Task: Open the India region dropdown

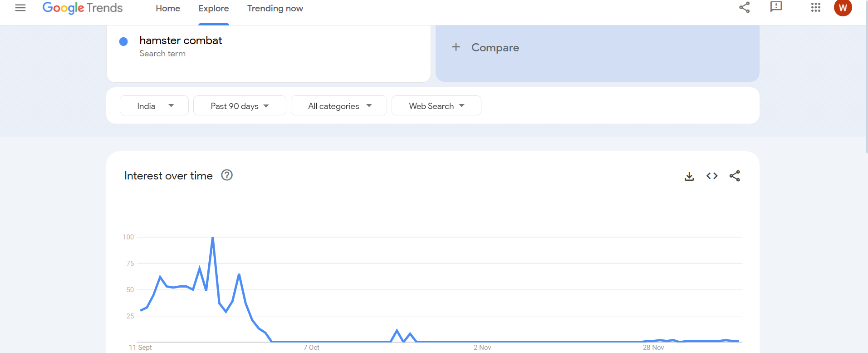Action: (x=154, y=105)
